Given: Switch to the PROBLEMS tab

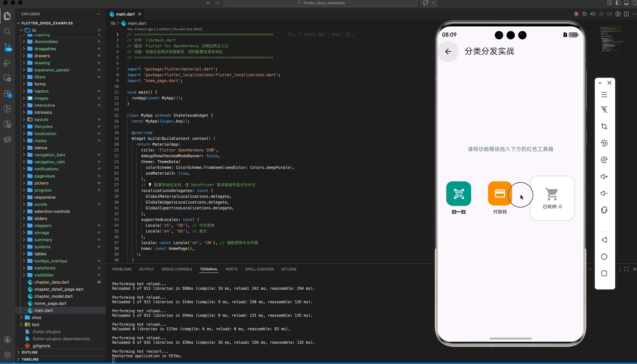Looking at the screenshot, I should [x=122, y=269].
